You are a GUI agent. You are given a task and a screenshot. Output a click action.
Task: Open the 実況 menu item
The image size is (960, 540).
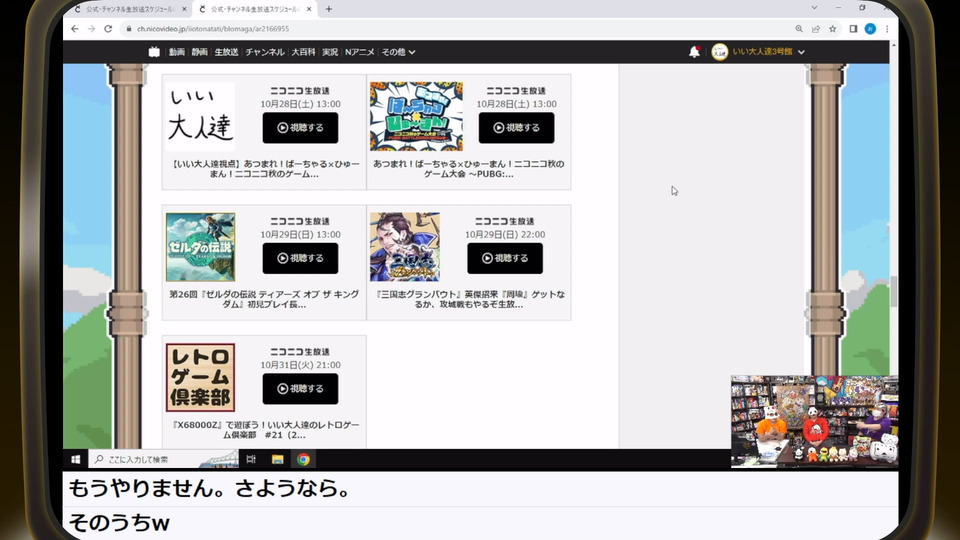coord(330,52)
